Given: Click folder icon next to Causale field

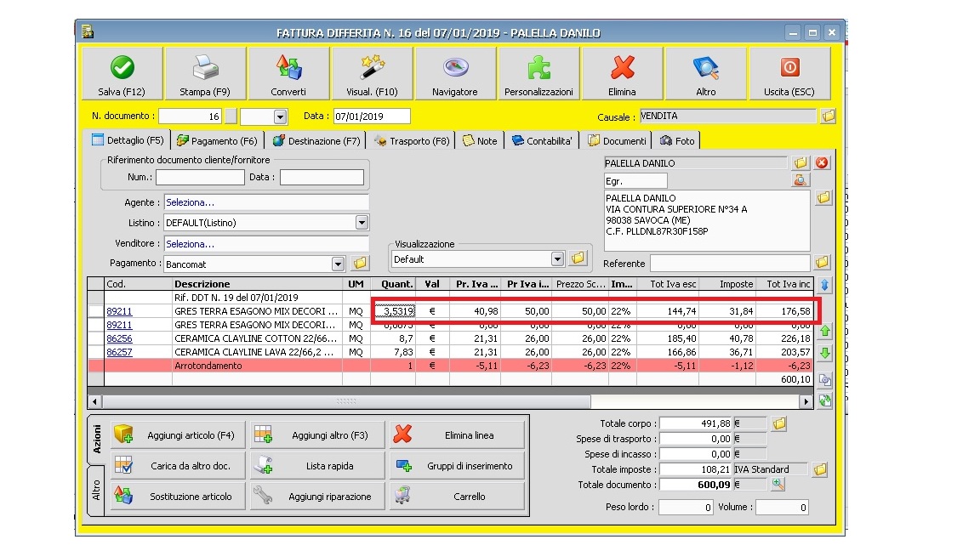Looking at the screenshot, I should (828, 116).
